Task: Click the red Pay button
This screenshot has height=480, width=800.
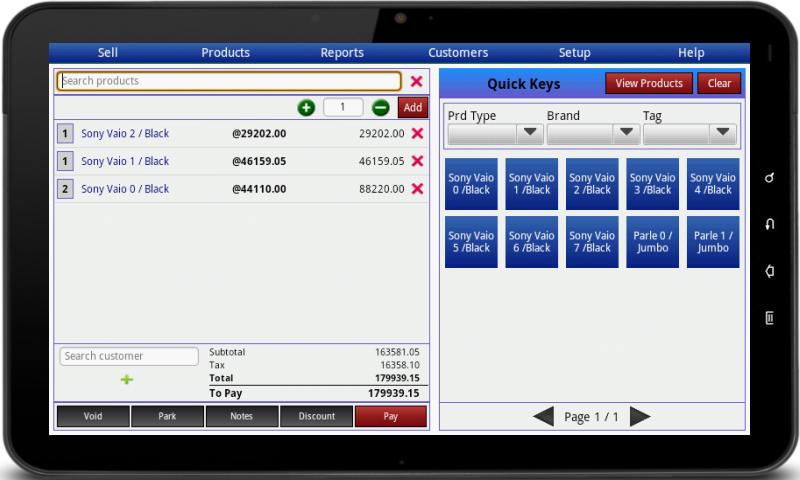Action: coord(391,416)
